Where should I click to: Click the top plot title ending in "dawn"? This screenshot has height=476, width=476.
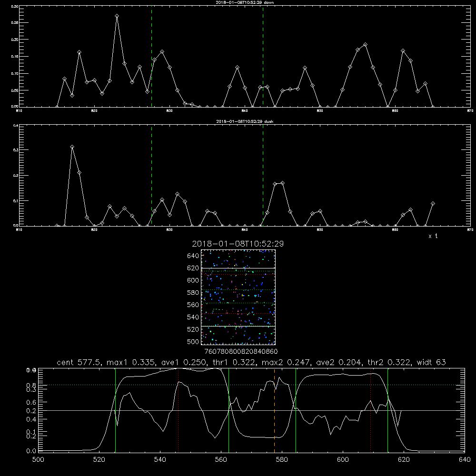click(245, 2)
